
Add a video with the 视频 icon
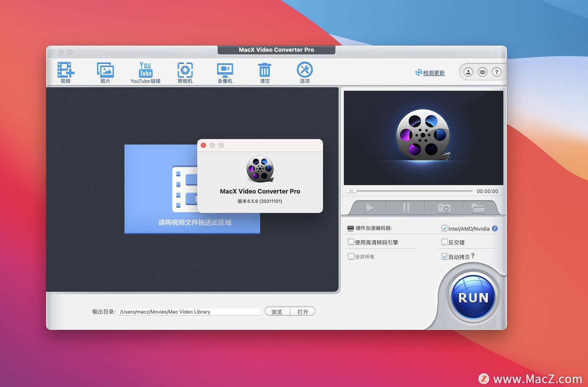[x=66, y=73]
